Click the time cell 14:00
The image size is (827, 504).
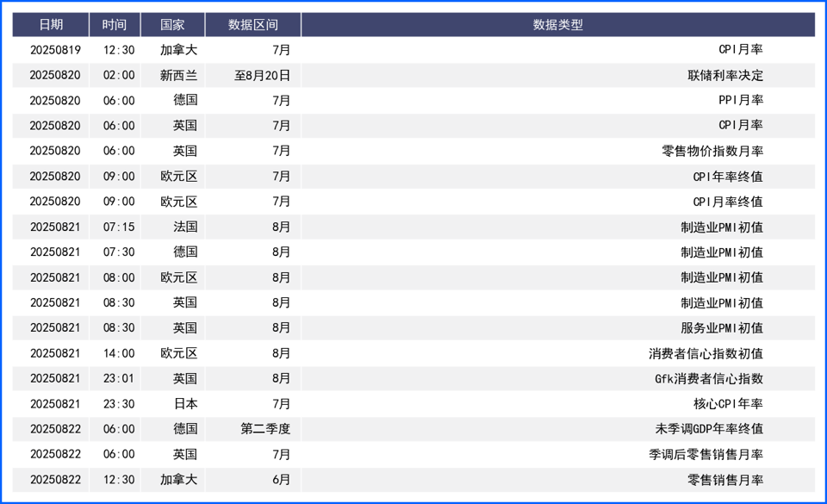point(119,353)
